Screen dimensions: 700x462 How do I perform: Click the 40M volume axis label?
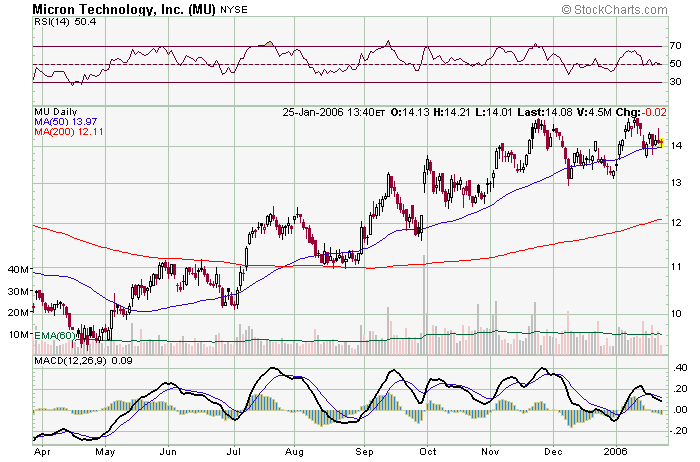[18, 269]
